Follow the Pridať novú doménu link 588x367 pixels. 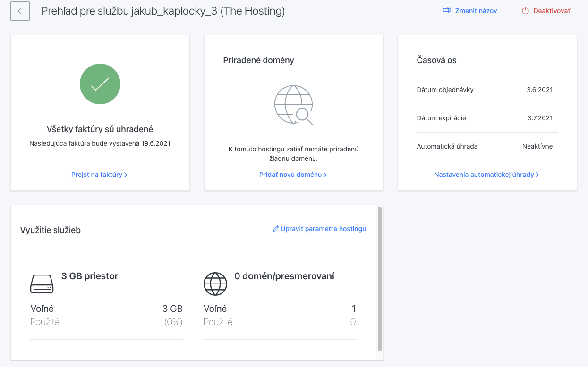click(x=293, y=175)
